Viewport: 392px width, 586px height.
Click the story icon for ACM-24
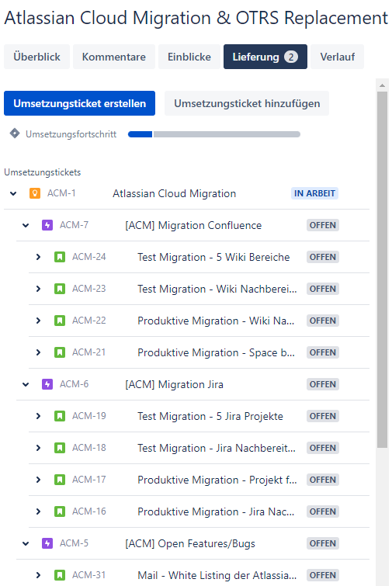point(60,257)
